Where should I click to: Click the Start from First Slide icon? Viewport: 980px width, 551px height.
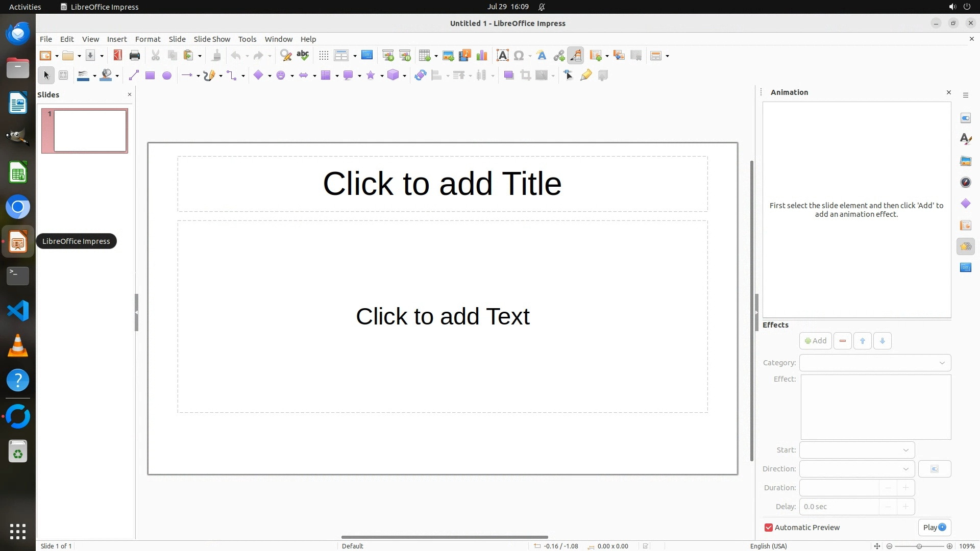pos(388,56)
